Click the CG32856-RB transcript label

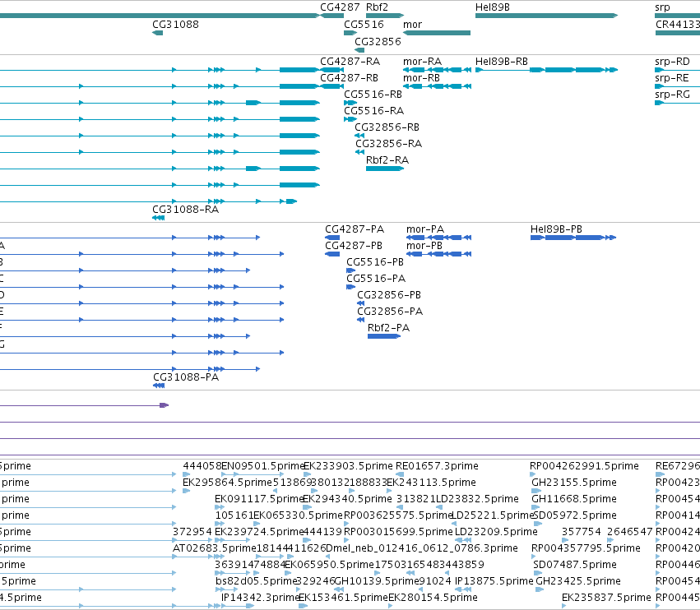tap(387, 127)
